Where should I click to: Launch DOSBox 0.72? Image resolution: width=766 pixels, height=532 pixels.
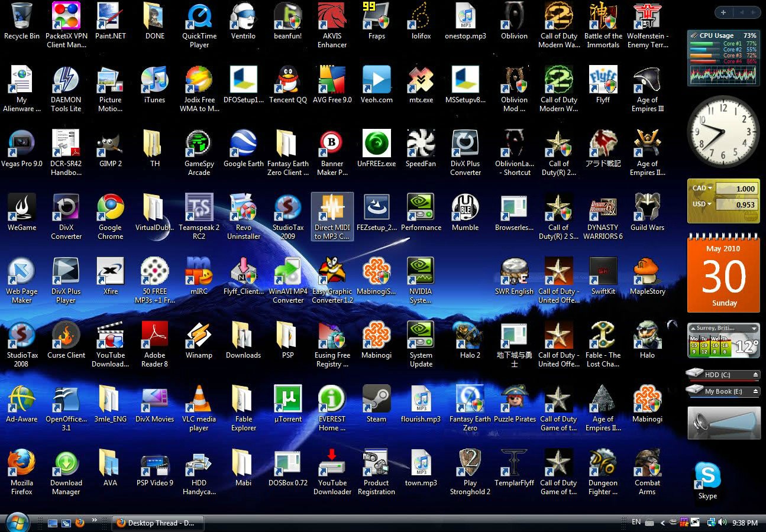(288, 469)
